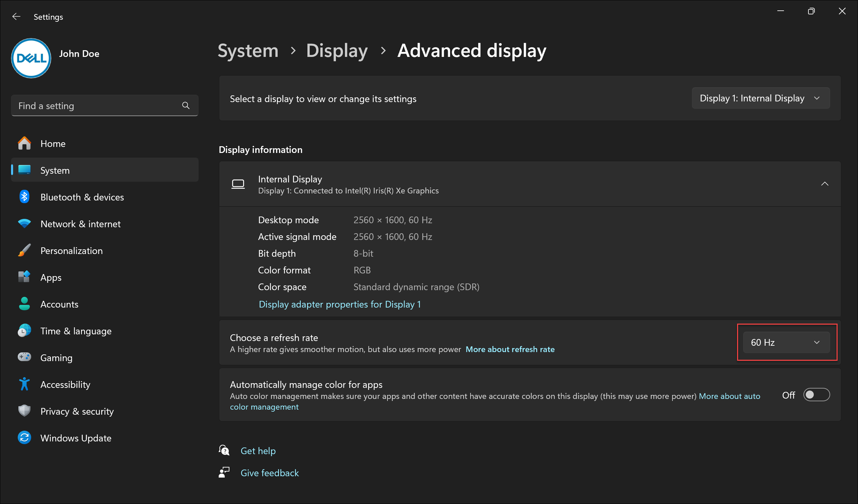The image size is (858, 504).
Task: Open Display adapter properties for Display 1
Action: point(339,304)
